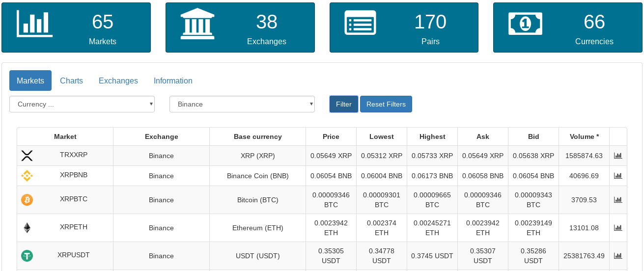Click the 0.05638 XRP bid value
The height and width of the screenshot is (271, 644).
(533, 156)
